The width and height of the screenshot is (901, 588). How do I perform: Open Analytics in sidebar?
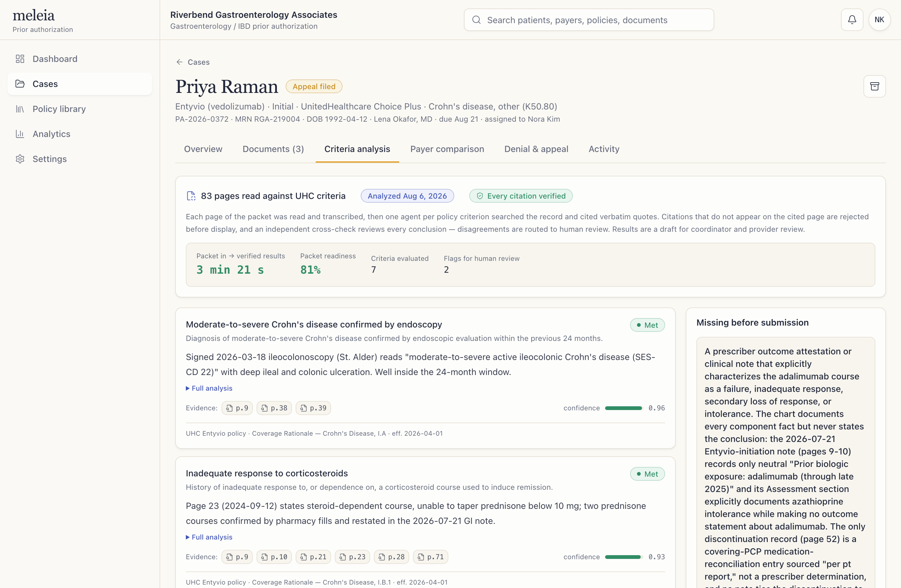(x=80, y=134)
